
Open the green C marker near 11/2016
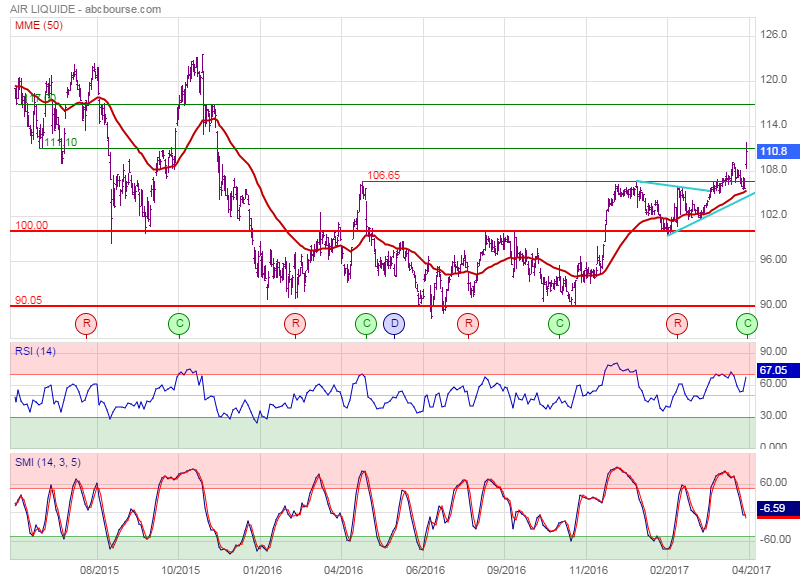(559, 323)
